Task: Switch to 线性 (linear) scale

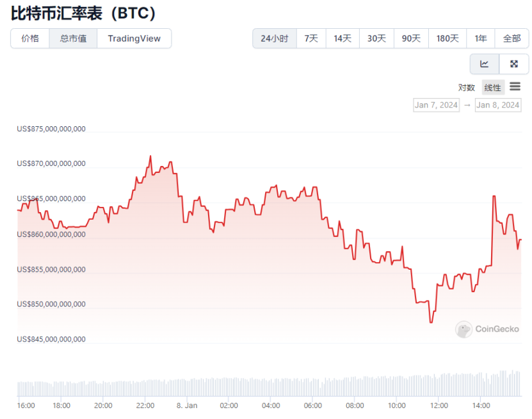Action: 493,88
